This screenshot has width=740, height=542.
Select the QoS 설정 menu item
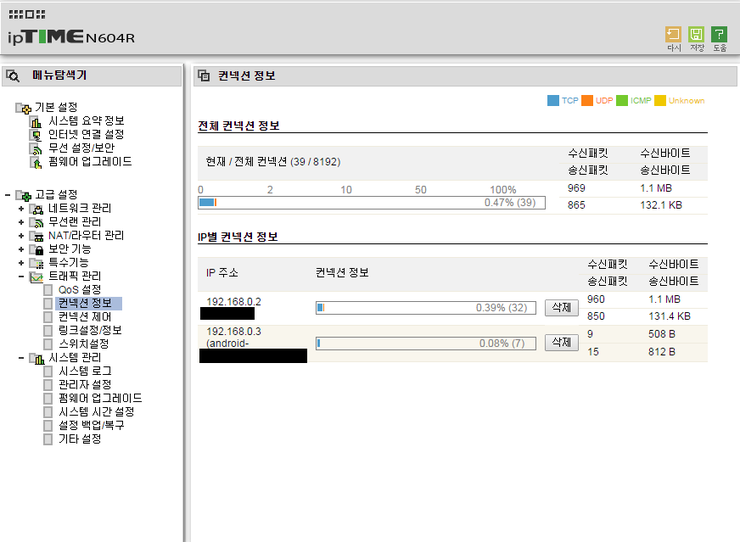(79, 290)
